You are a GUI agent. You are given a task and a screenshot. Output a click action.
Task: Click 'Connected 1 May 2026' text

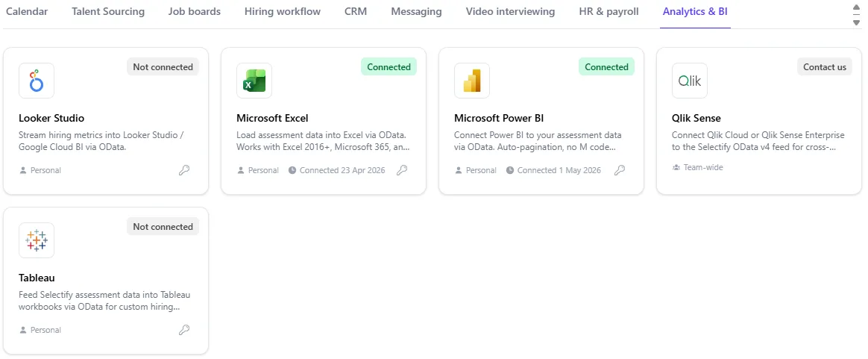[x=559, y=170]
